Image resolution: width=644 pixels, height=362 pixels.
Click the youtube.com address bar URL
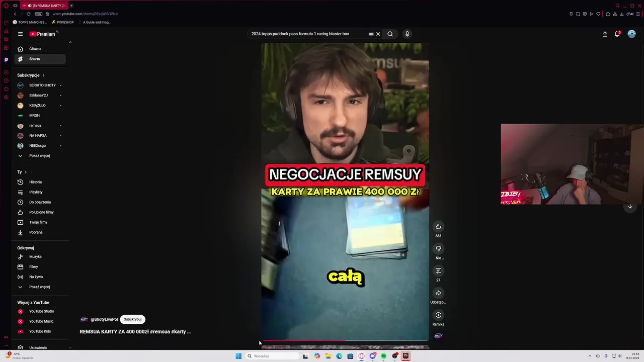click(86, 14)
